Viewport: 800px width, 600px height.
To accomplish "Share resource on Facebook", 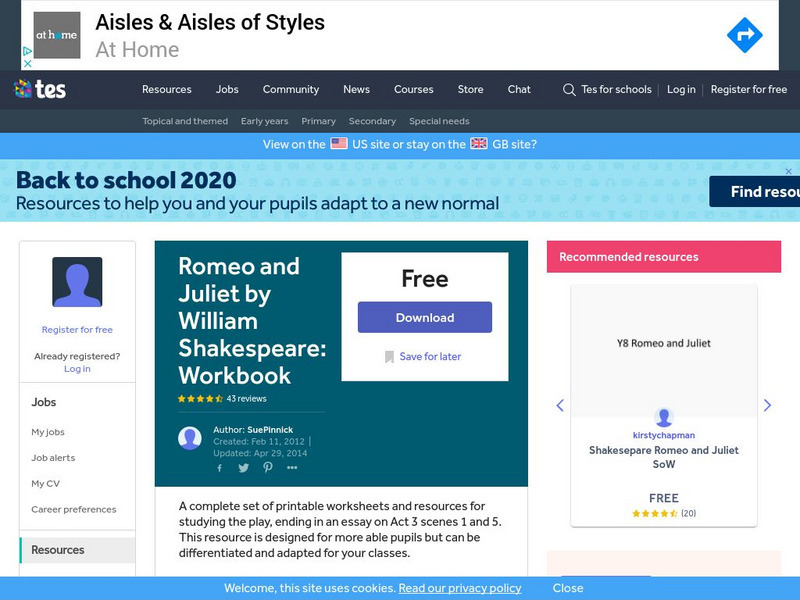I will coord(219,468).
